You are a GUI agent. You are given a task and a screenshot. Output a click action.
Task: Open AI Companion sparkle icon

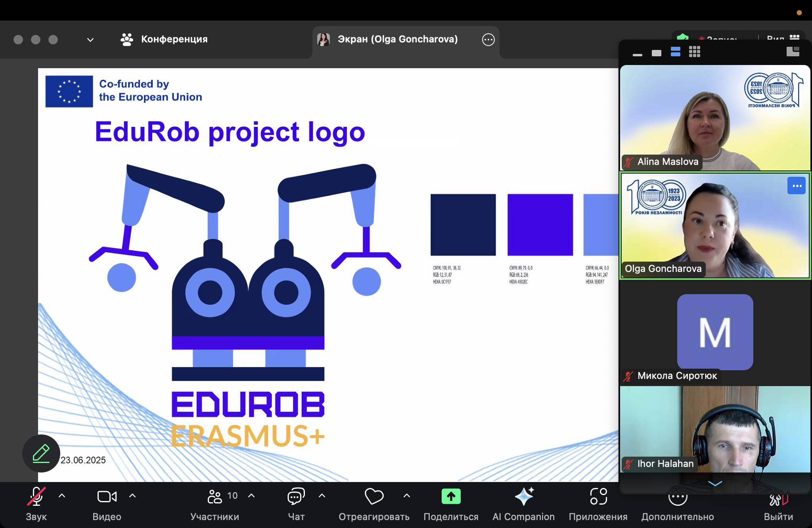coord(524,497)
